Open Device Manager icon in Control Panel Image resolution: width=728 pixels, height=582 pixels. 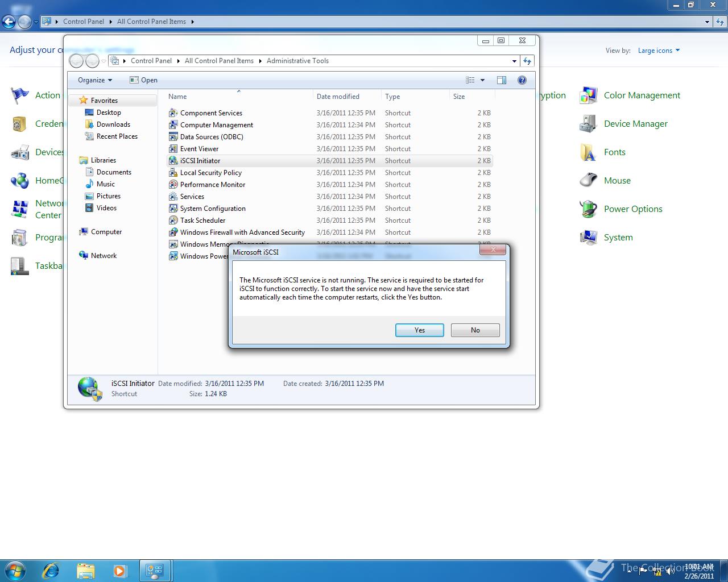588,124
